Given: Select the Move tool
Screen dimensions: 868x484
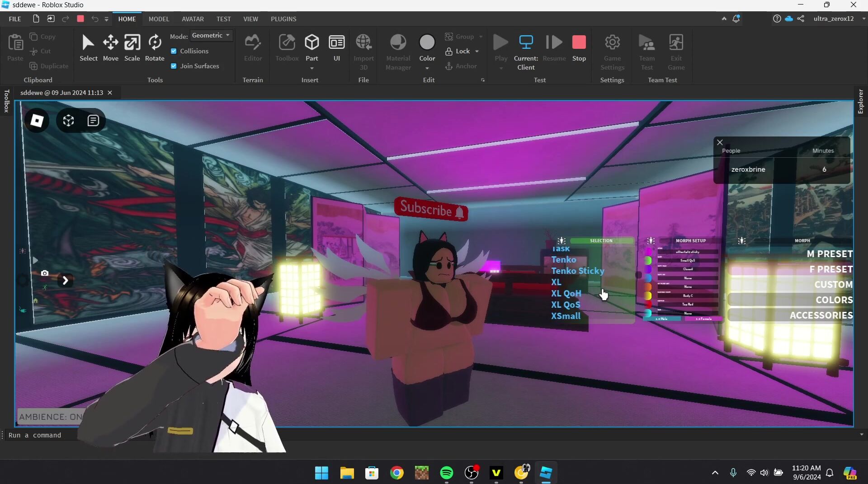Looking at the screenshot, I should [x=110, y=47].
